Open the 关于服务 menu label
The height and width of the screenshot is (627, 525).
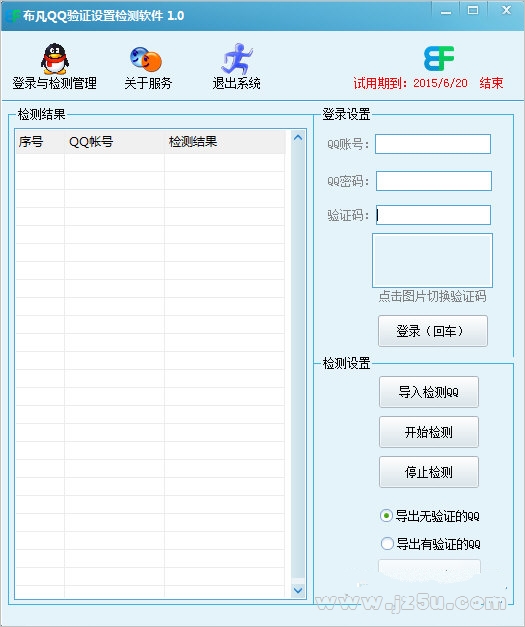(148, 83)
